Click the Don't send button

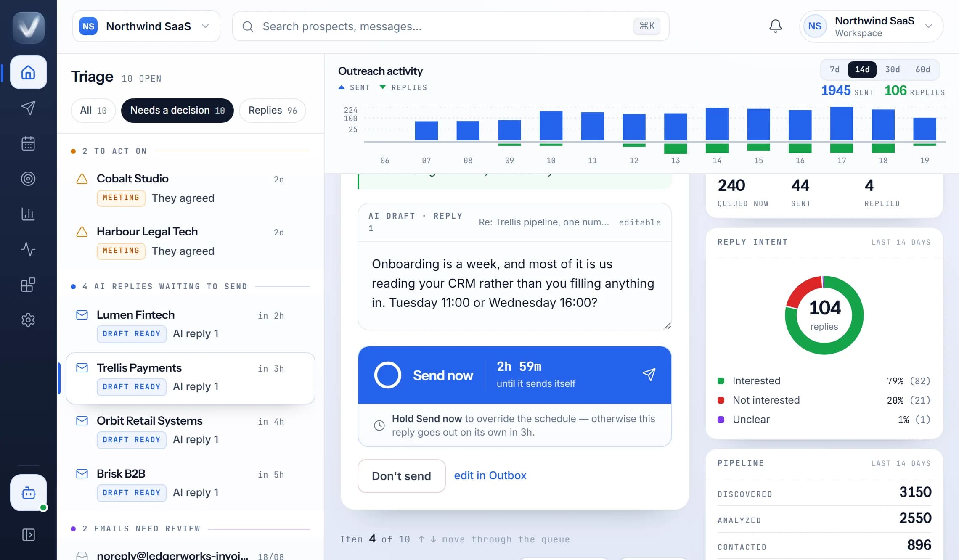click(402, 476)
